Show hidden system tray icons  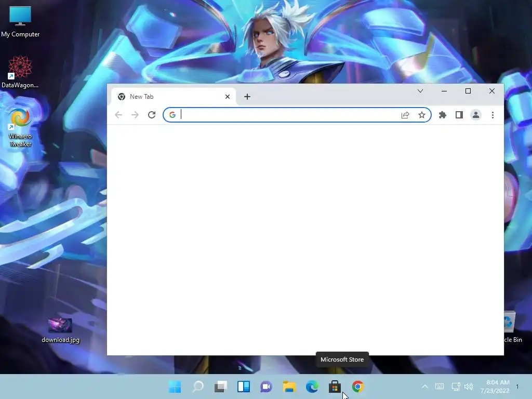point(425,387)
